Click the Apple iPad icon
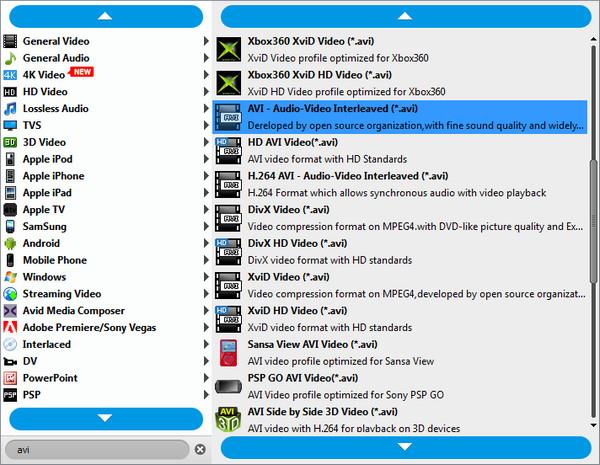600x465 pixels. (x=10, y=193)
